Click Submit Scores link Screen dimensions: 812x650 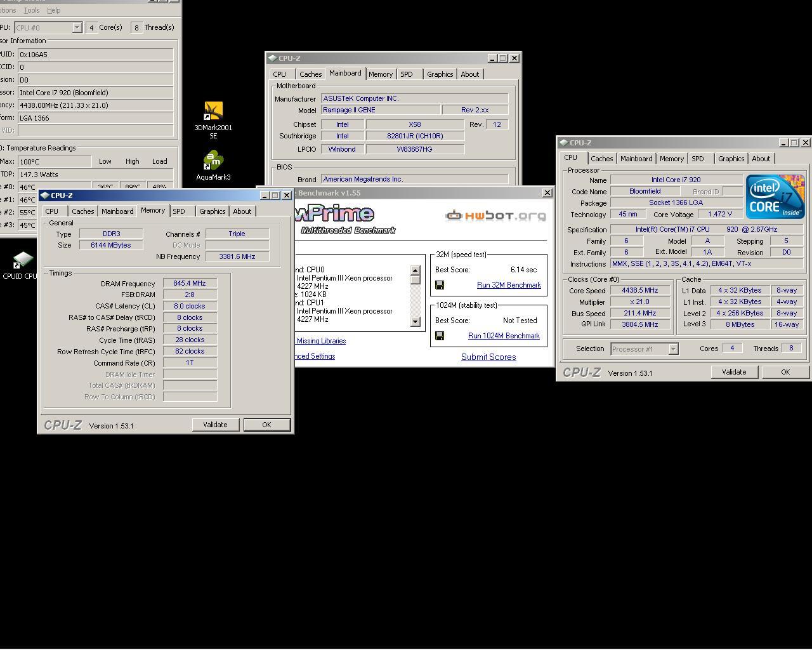[x=488, y=357]
